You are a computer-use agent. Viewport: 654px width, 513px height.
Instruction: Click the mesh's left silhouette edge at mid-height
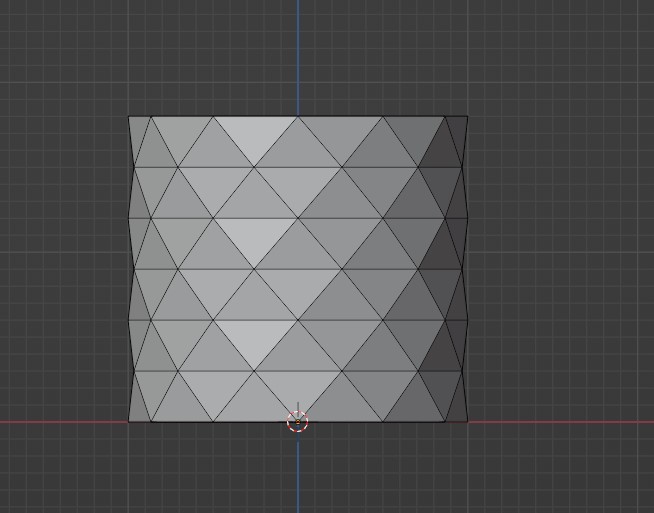click(131, 269)
